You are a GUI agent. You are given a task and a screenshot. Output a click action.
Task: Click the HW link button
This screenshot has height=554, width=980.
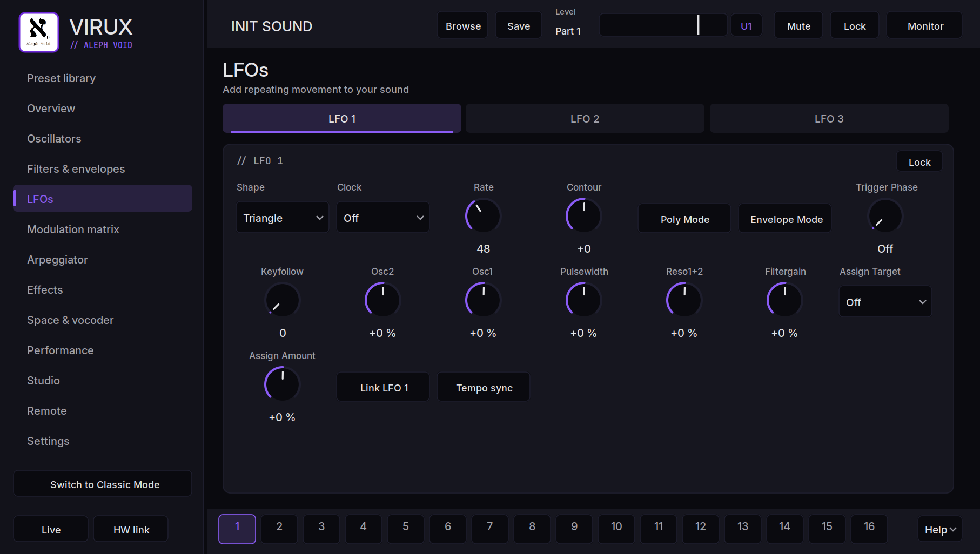[131, 529]
